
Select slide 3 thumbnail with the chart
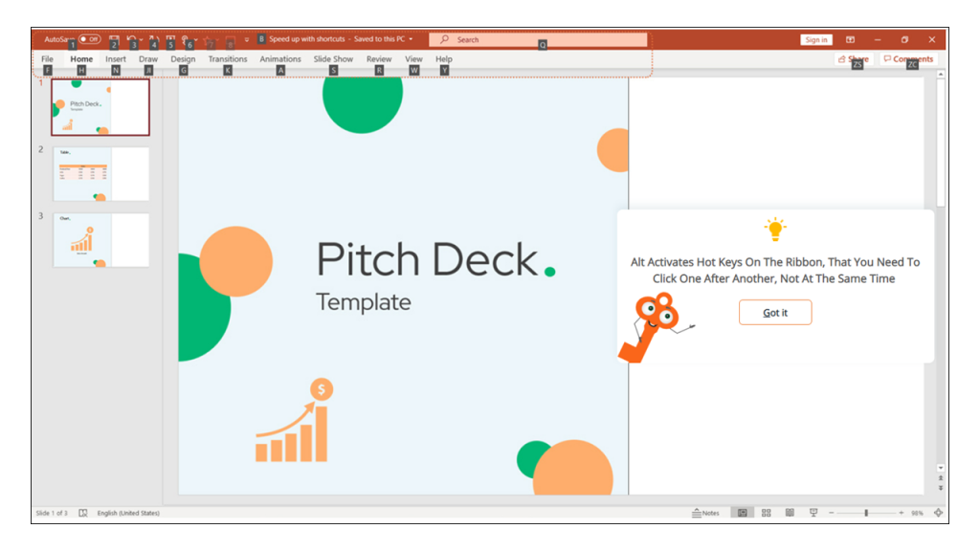pyautogui.click(x=100, y=240)
